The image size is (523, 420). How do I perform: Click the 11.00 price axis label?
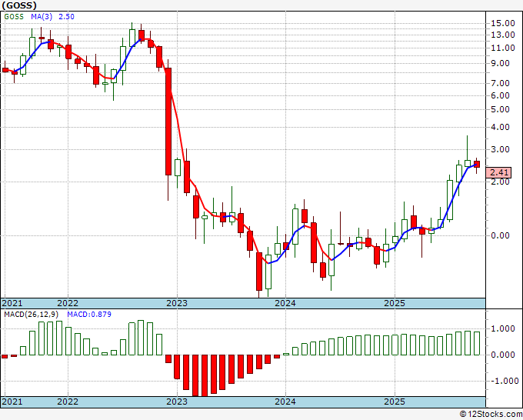pyautogui.click(x=503, y=48)
